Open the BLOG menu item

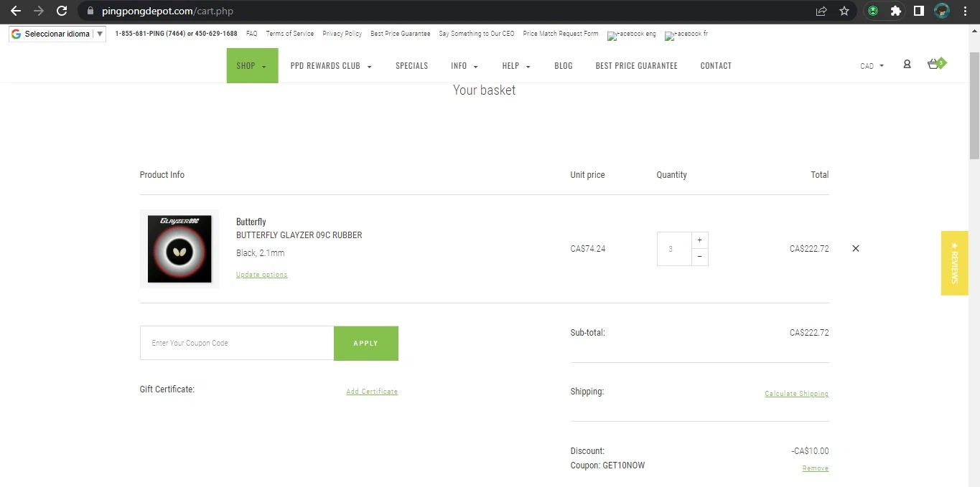[x=564, y=66]
